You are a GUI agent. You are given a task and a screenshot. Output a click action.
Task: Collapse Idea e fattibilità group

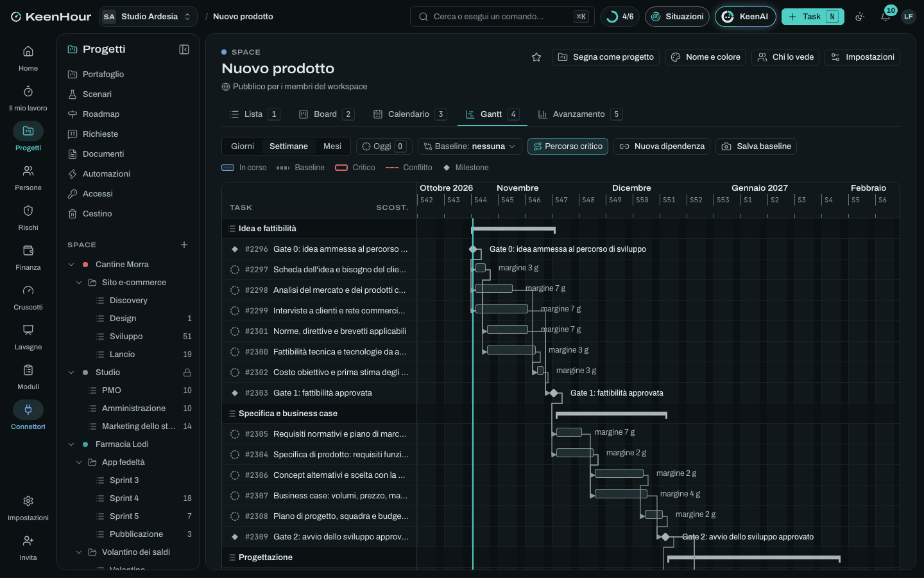(232, 229)
